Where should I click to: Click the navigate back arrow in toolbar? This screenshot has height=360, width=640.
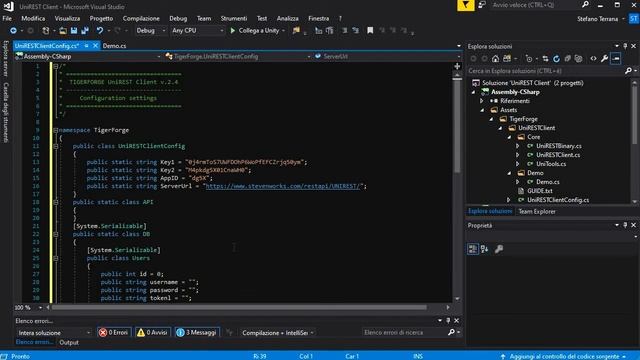click(13, 31)
